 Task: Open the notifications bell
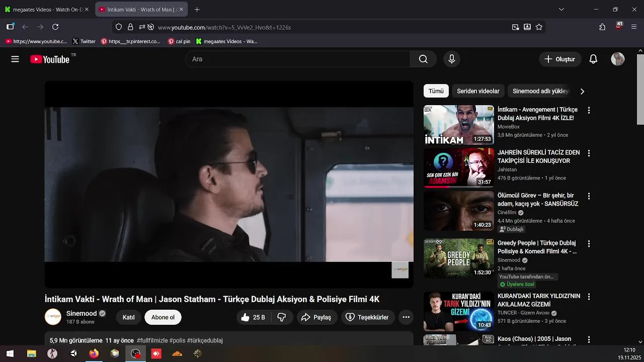pyautogui.click(x=593, y=59)
